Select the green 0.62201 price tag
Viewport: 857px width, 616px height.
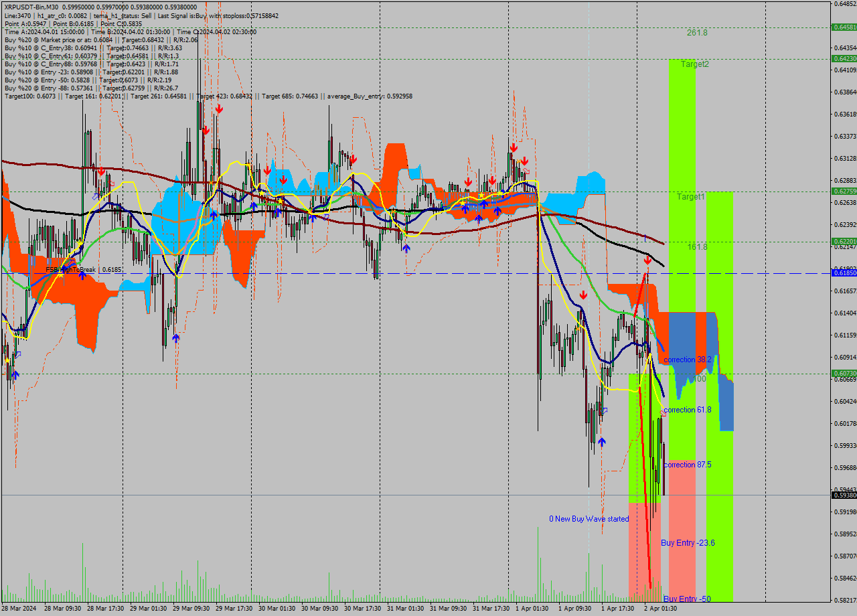844,241
